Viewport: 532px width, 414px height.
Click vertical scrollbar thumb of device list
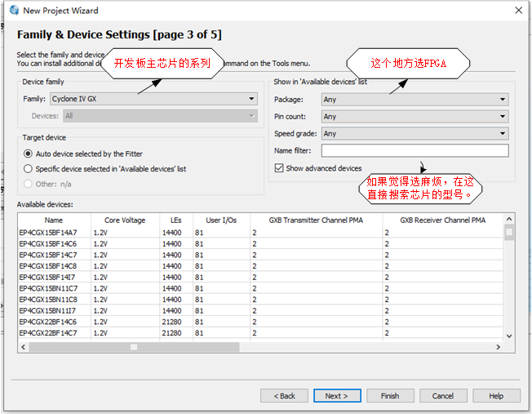[509, 232]
